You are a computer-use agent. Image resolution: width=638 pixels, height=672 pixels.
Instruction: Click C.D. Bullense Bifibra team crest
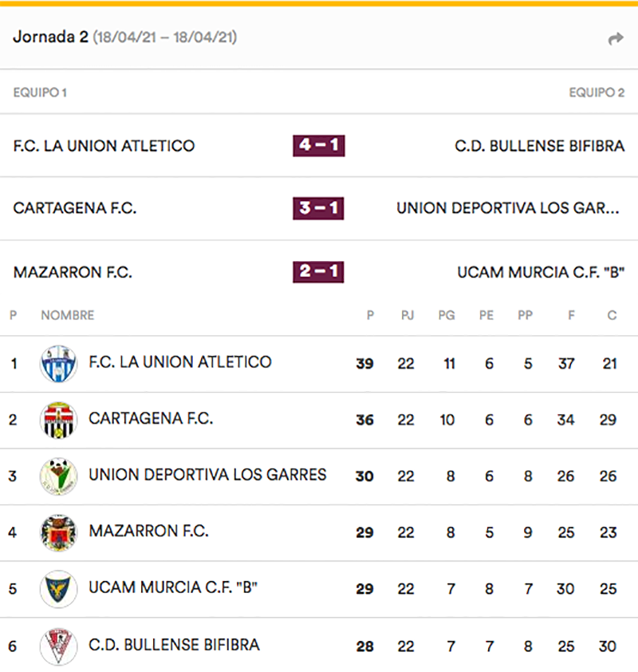[x=58, y=646]
